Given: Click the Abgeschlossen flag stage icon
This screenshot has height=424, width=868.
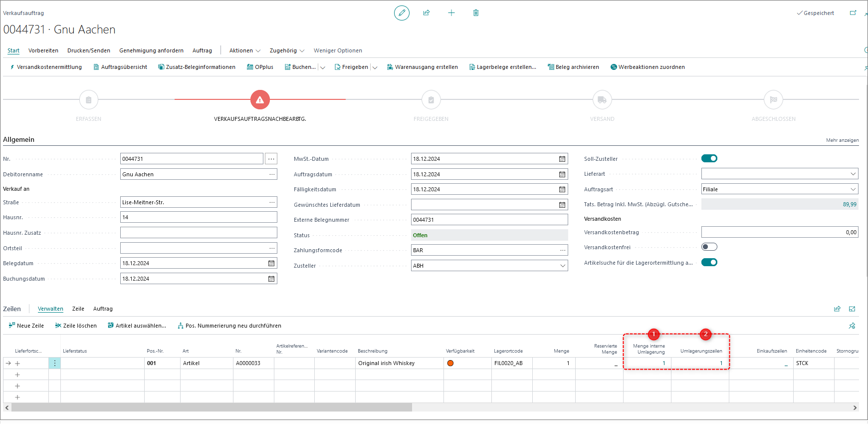Looking at the screenshot, I should point(773,100).
